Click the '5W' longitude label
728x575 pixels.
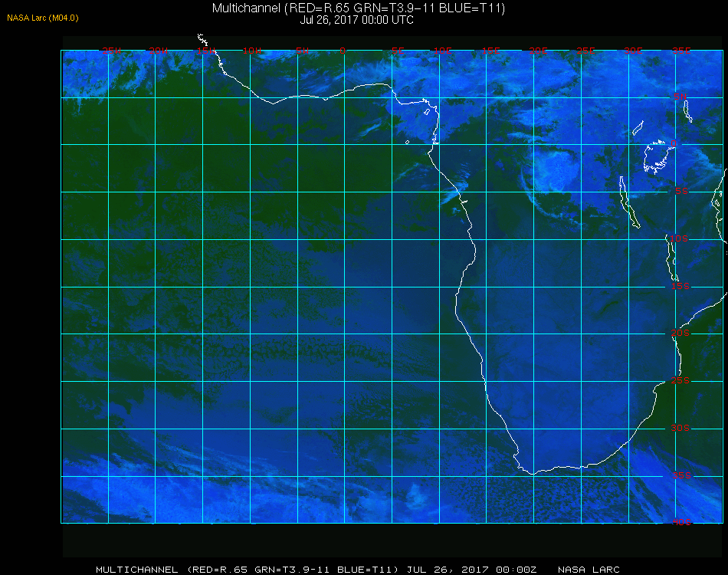(302, 51)
